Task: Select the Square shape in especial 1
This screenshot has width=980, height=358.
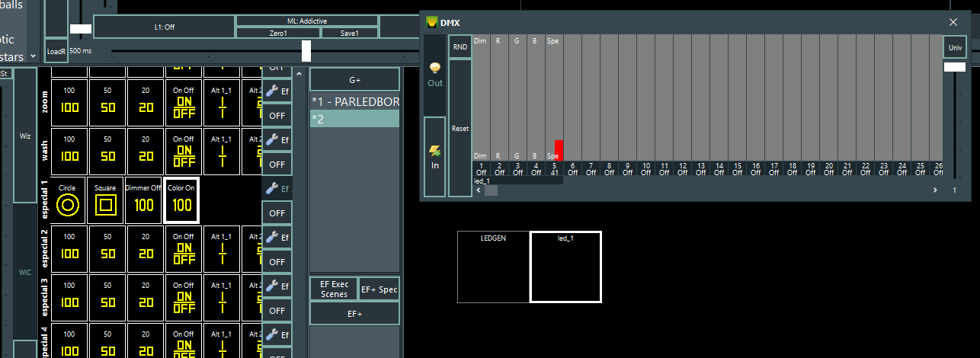Action: pyautogui.click(x=106, y=200)
